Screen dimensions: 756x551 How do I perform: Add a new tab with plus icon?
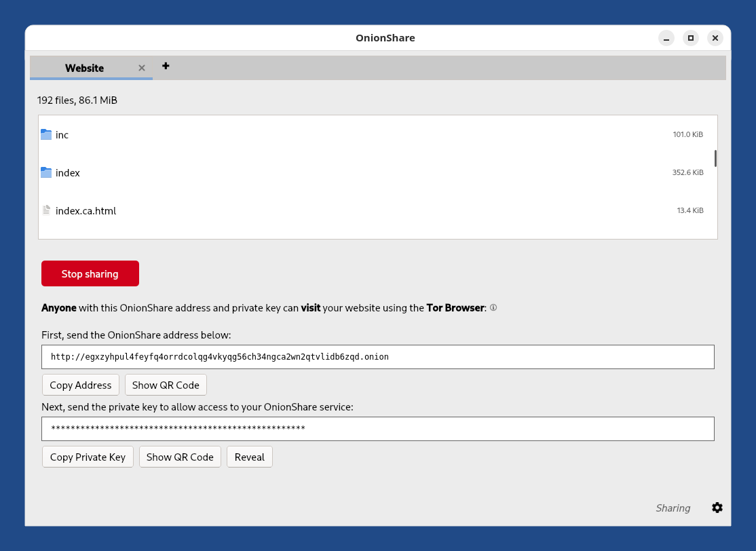click(166, 66)
